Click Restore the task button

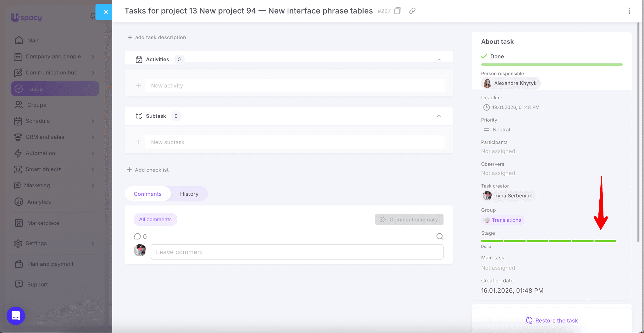[x=552, y=320]
